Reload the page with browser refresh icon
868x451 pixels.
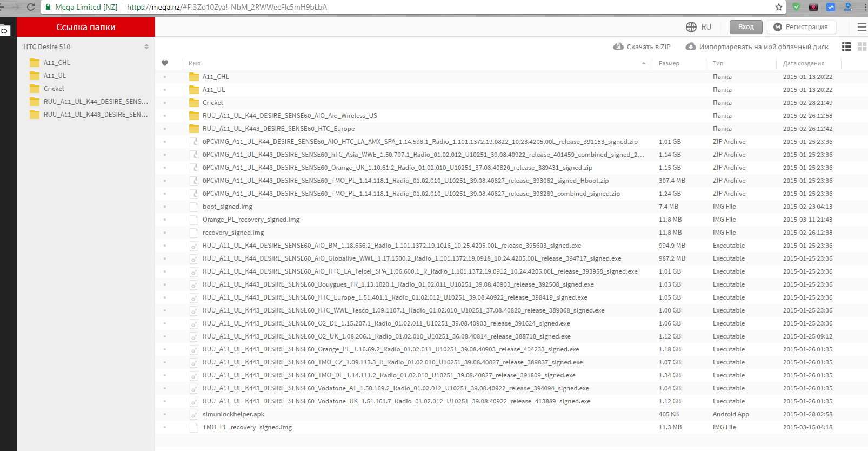coord(31,7)
